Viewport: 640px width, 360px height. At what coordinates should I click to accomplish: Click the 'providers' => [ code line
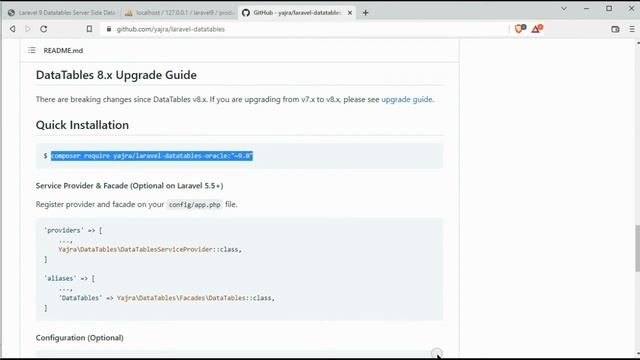coord(73,230)
